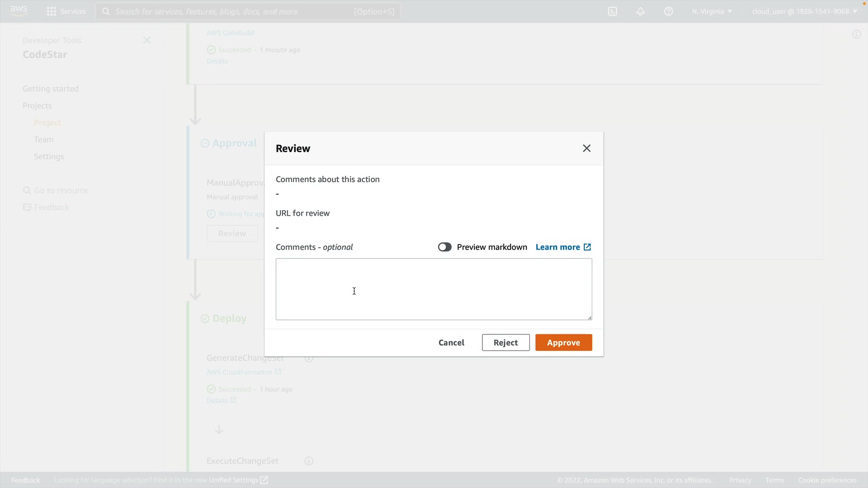Open the CloudShell terminal icon
This screenshot has height=488, width=868.
coord(613,11)
